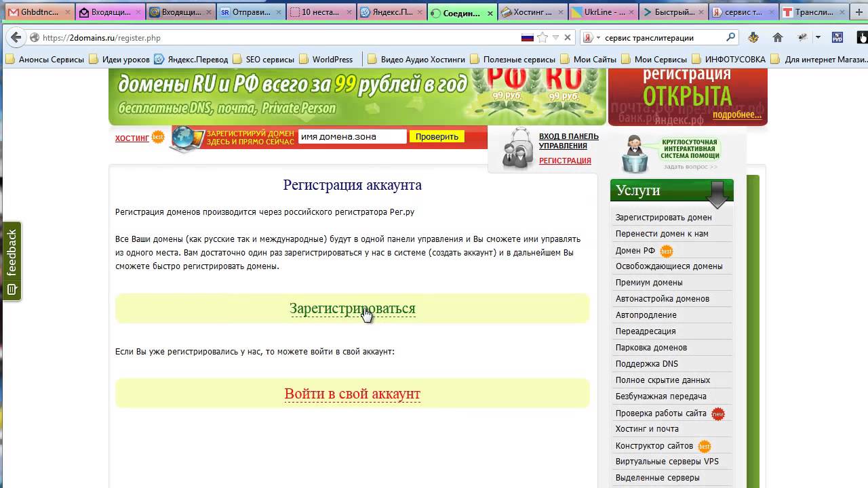Open Мои Сайты bookmark folder
The width and height of the screenshot is (868, 488).
[x=588, y=59]
